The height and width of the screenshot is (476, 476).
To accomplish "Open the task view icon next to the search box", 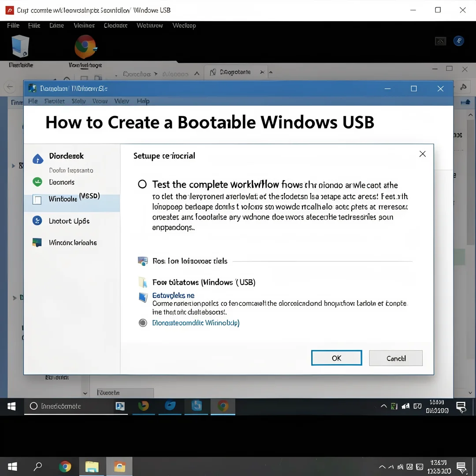I will pos(120,406).
